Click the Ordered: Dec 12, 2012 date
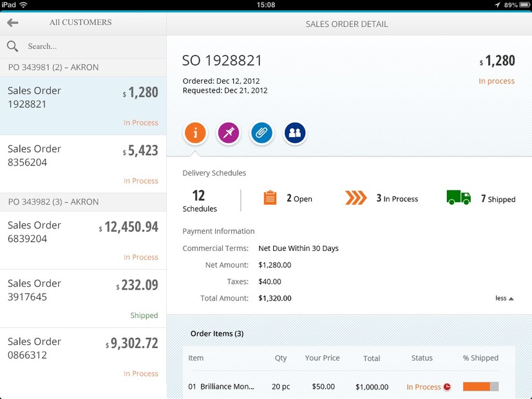Screen dimensions: 532x399 coord(221,81)
